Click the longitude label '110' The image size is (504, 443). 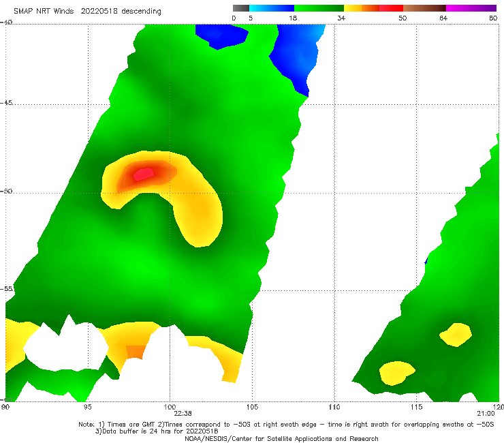(x=334, y=408)
